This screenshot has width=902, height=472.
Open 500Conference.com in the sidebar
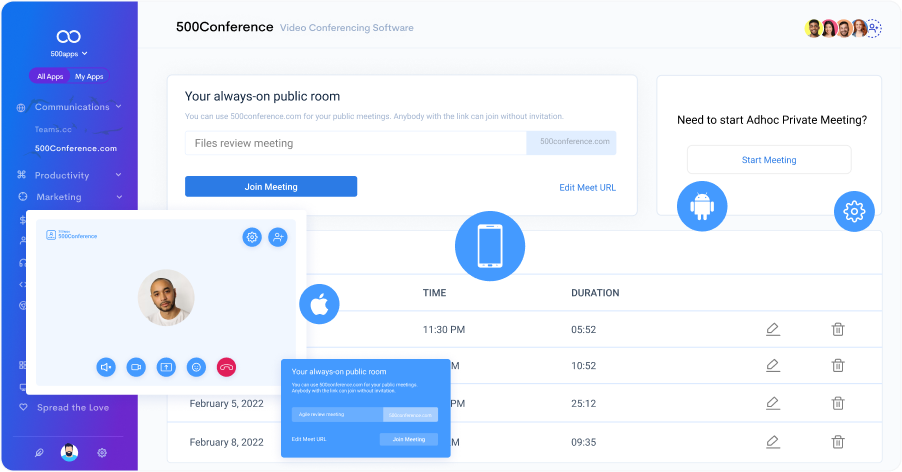click(76, 148)
